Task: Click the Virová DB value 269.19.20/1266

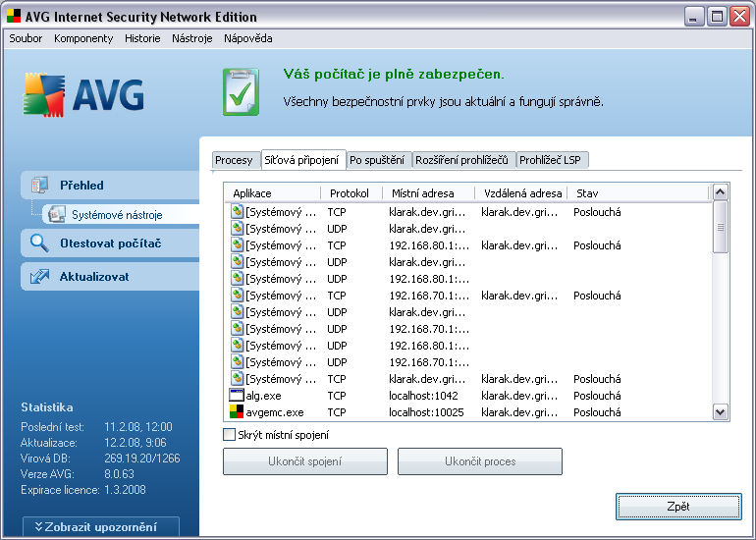Action: coord(142,459)
